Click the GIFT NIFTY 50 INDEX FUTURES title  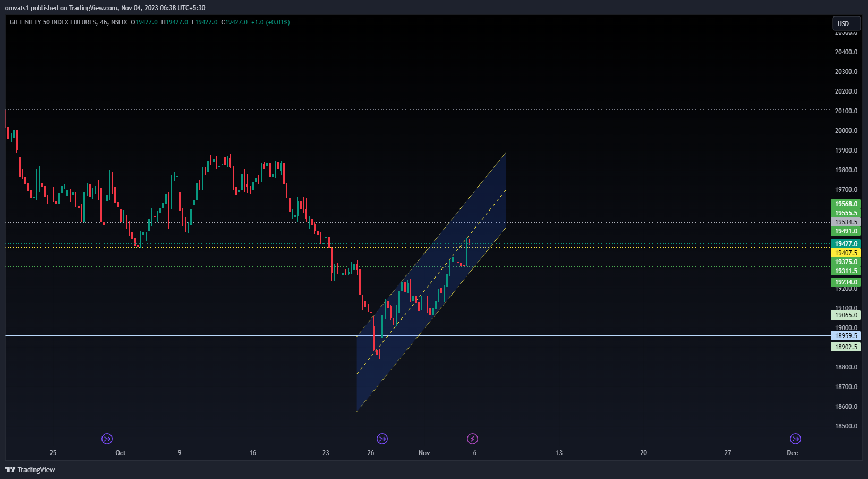pos(53,22)
